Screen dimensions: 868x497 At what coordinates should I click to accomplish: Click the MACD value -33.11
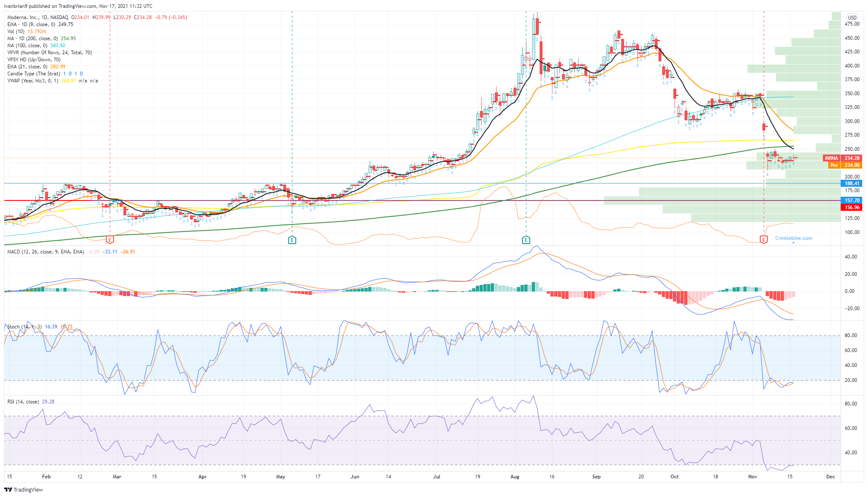pos(110,252)
